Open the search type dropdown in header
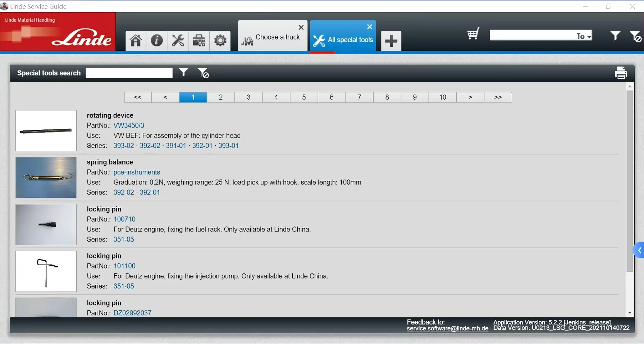Viewport: 644px width, 344px height. point(584,36)
